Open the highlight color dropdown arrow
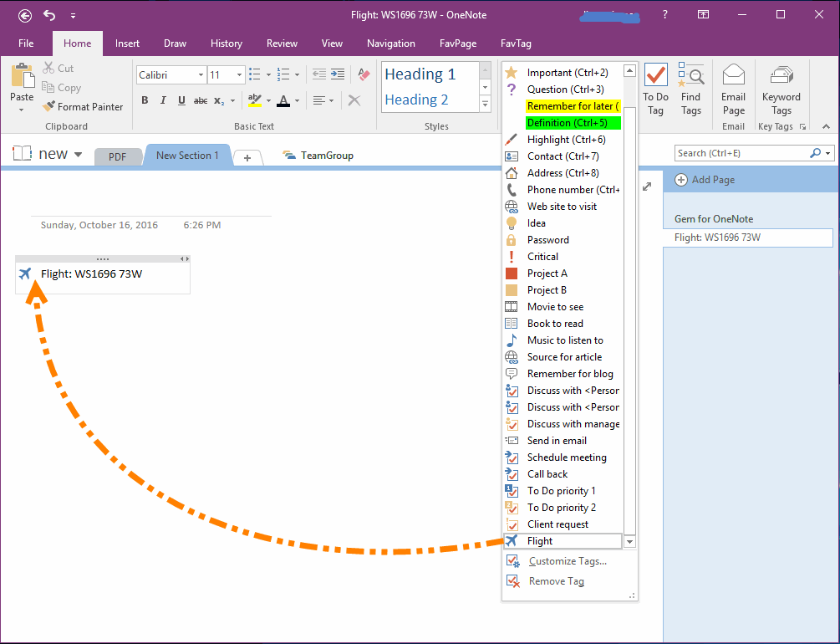 click(x=270, y=100)
